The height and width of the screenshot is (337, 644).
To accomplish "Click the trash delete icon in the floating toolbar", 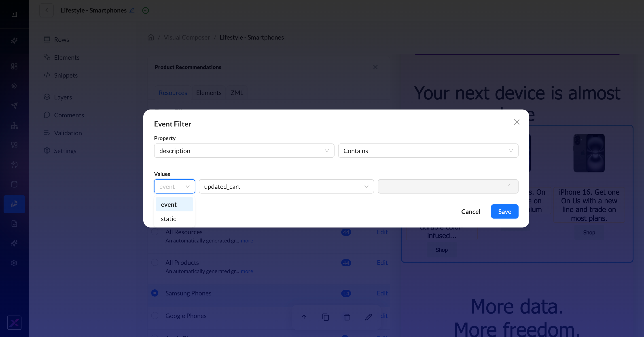I will [x=347, y=317].
